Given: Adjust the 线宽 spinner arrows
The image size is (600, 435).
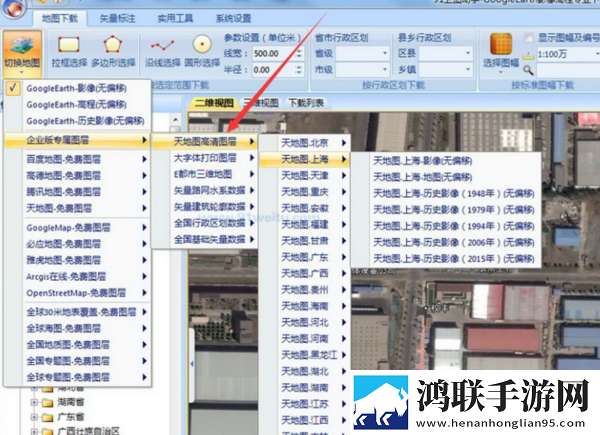Looking at the screenshot, I should 300,54.
